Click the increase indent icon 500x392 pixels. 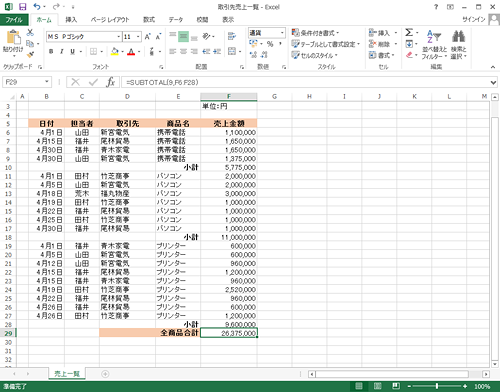point(217,51)
